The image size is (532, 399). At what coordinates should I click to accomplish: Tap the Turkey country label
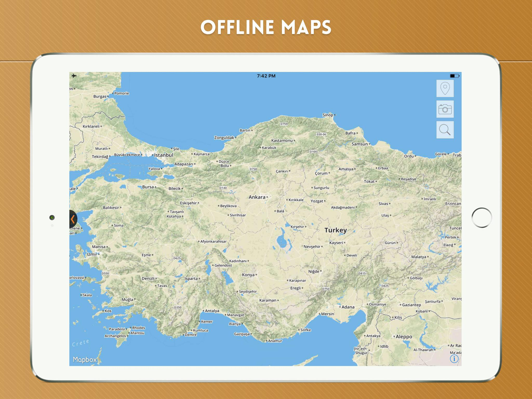[x=335, y=230]
